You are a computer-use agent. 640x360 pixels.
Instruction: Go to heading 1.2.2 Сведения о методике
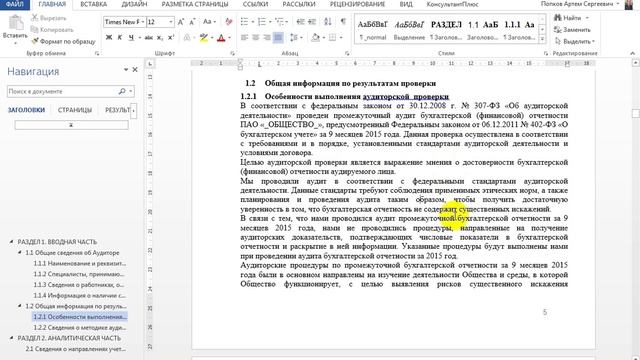[x=80, y=327]
